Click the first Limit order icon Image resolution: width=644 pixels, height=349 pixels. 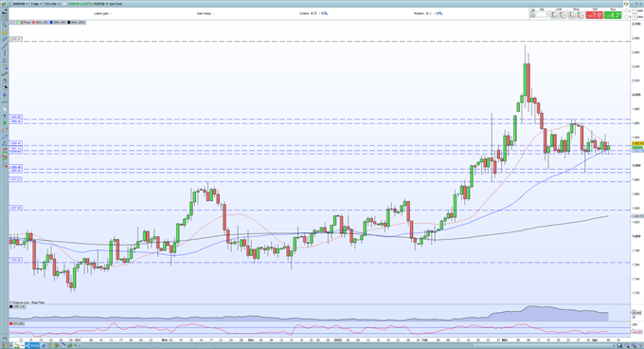(x=554, y=15)
